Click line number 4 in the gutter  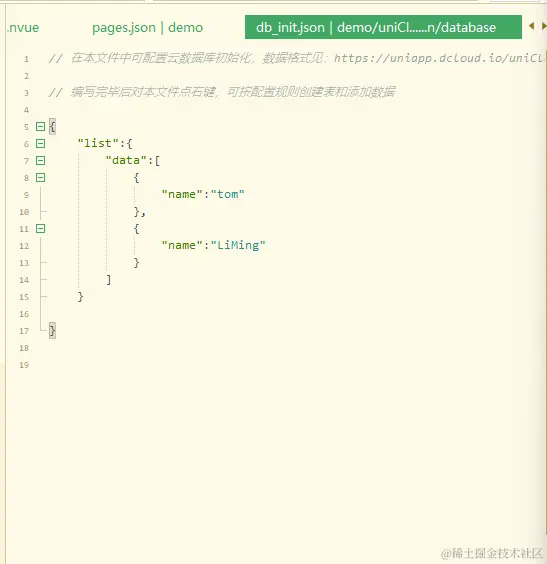pos(26,110)
